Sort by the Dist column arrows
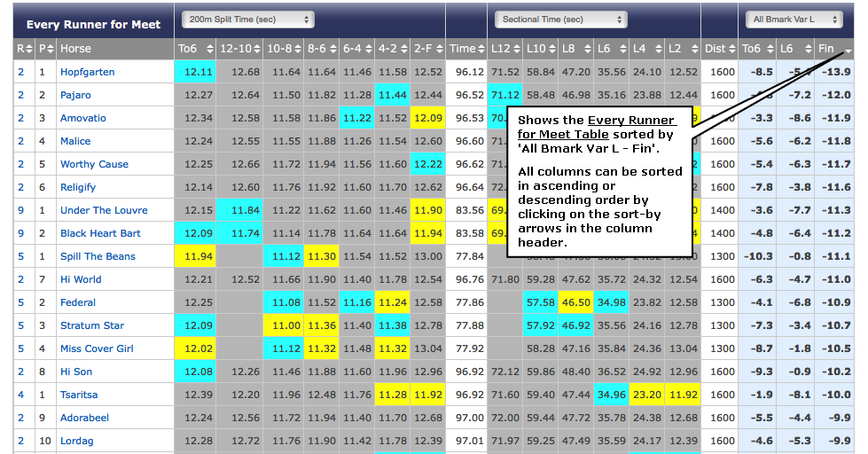This screenshot has width=868, height=454. point(731,50)
